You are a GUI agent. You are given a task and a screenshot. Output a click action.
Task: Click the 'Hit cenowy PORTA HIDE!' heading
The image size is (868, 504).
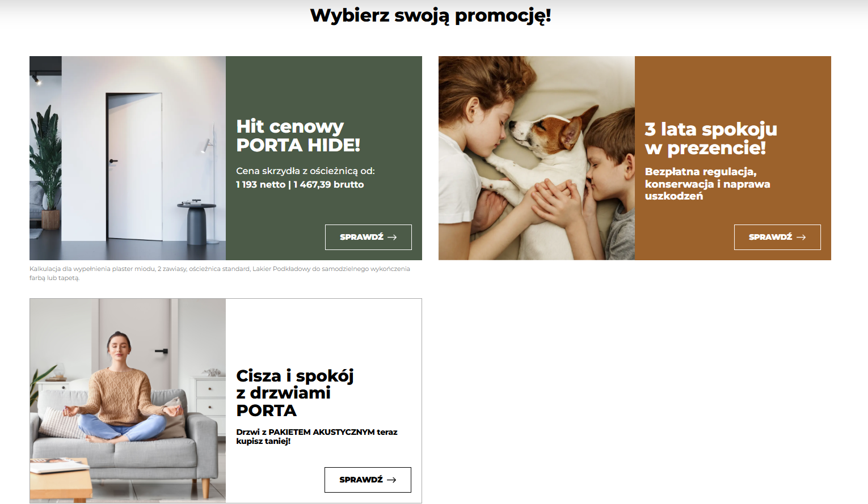tap(298, 135)
